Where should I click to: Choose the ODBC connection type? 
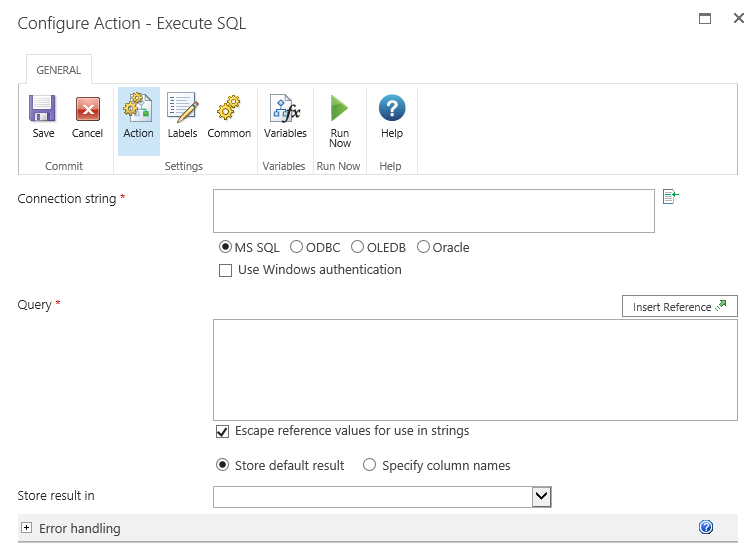point(297,247)
